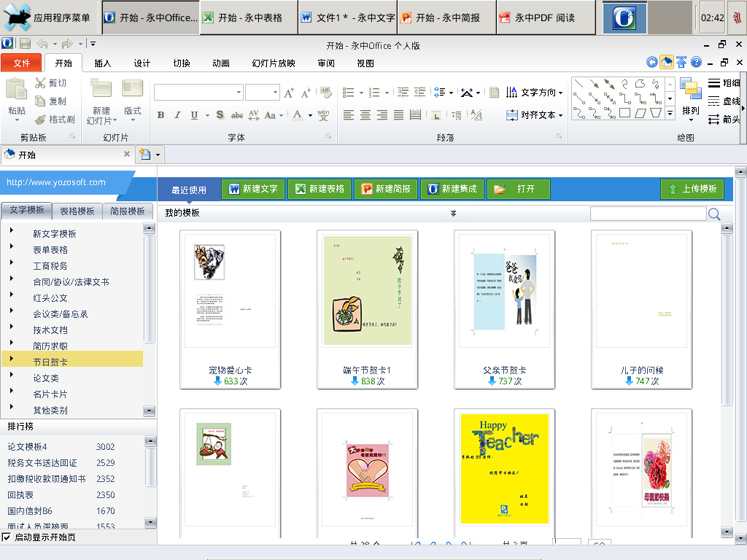Select 论文模板4 in ranking list
747x560 pixels.
point(27,447)
